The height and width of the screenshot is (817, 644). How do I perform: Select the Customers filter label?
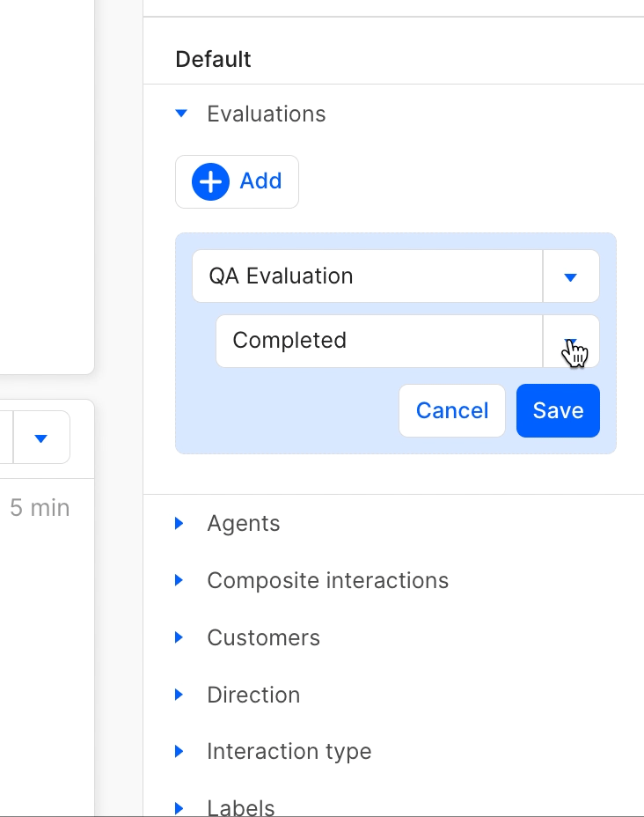[x=263, y=637]
